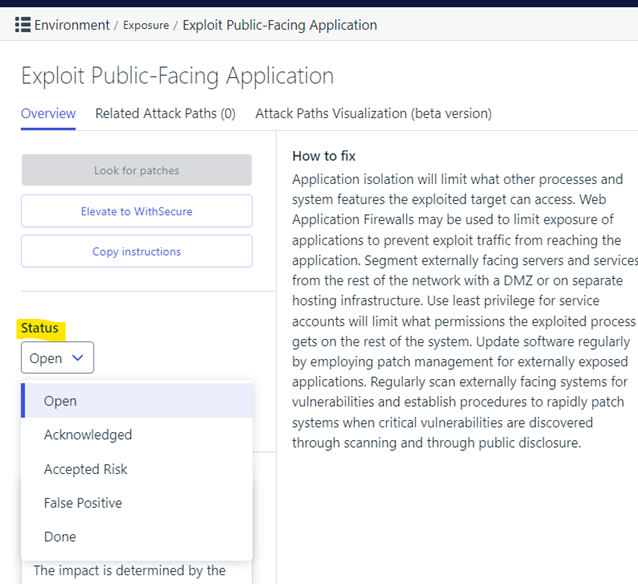The image size is (638, 584).
Task: Open the Status dropdown showing Open
Action: point(57,358)
